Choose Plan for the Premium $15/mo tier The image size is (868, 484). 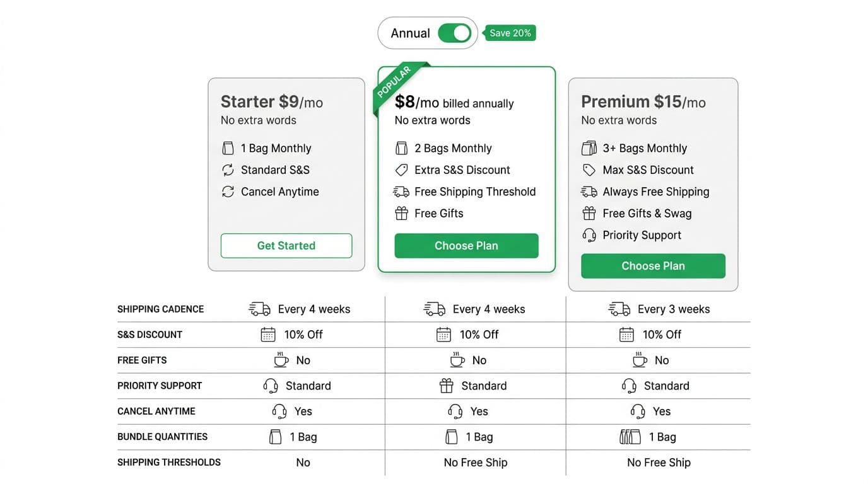[x=653, y=265]
